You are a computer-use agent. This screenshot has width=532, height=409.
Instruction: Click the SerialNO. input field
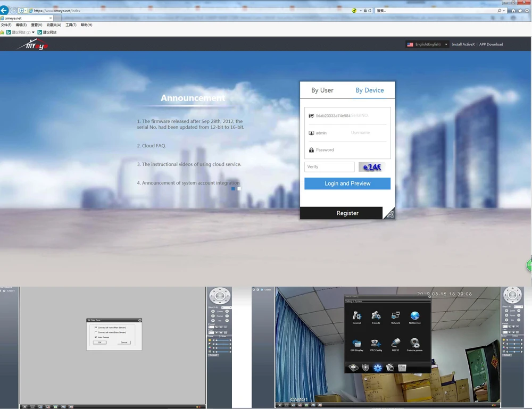[x=347, y=115]
